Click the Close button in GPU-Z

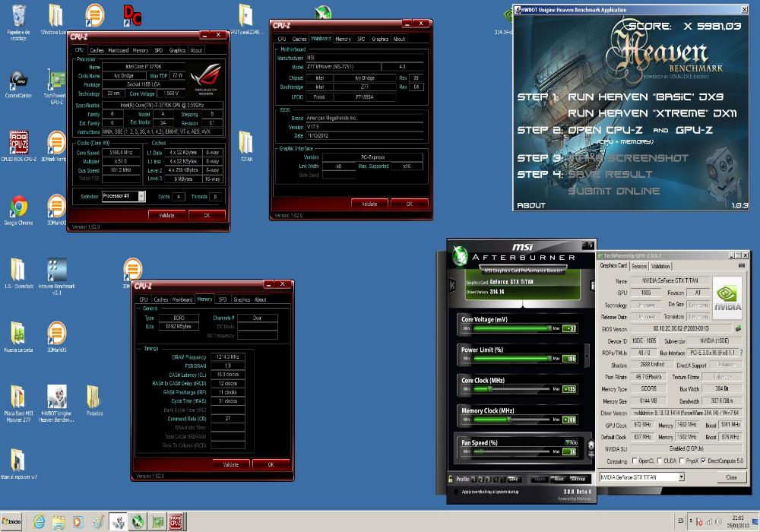(731, 477)
